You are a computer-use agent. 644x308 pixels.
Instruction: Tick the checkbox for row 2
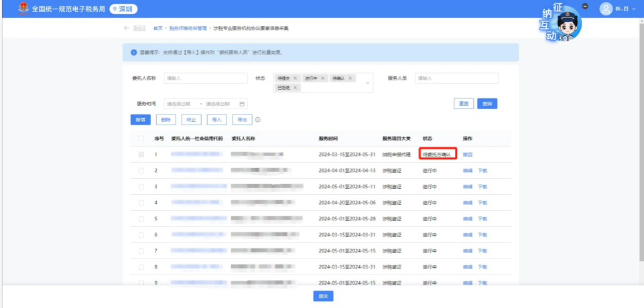[141, 171]
